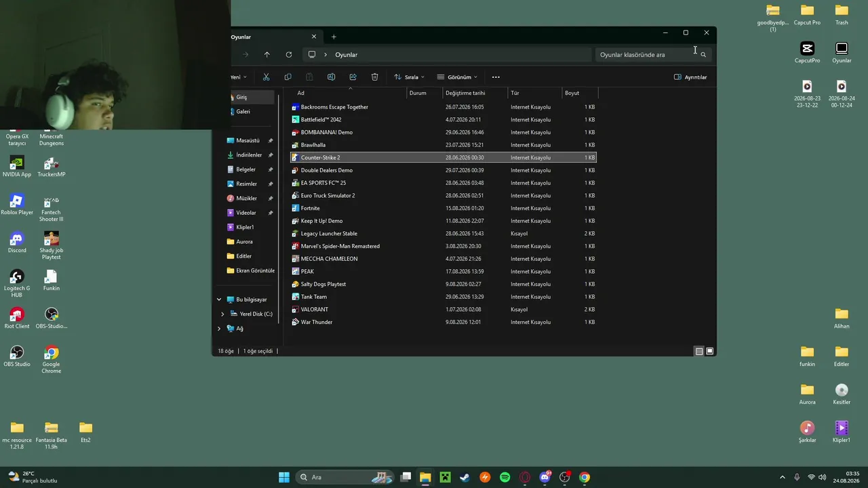868x488 pixels.
Task: Sort files by the Boyut column
Action: (580, 93)
